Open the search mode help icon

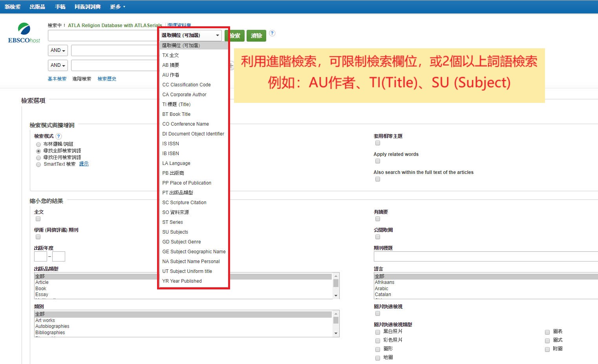click(59, 136)
